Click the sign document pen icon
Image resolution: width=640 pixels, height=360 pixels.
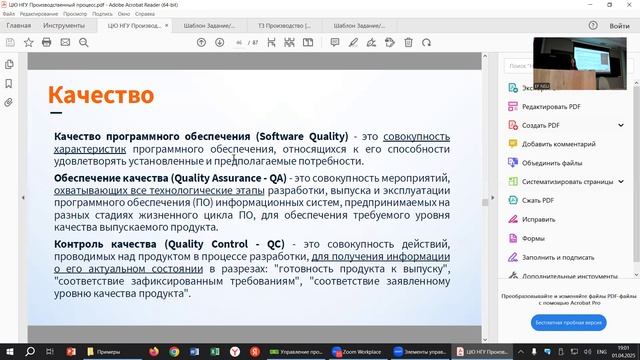tap(371, 42)
